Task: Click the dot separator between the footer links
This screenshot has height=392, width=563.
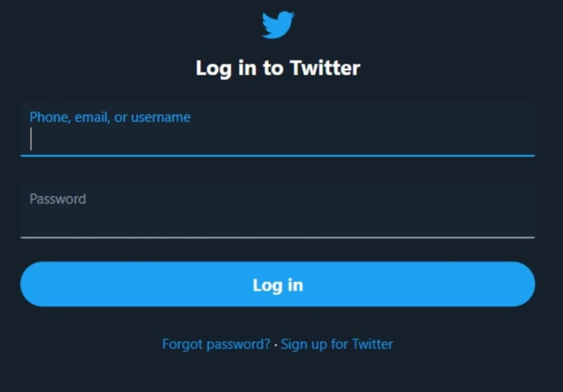Action: click(275, 345)
